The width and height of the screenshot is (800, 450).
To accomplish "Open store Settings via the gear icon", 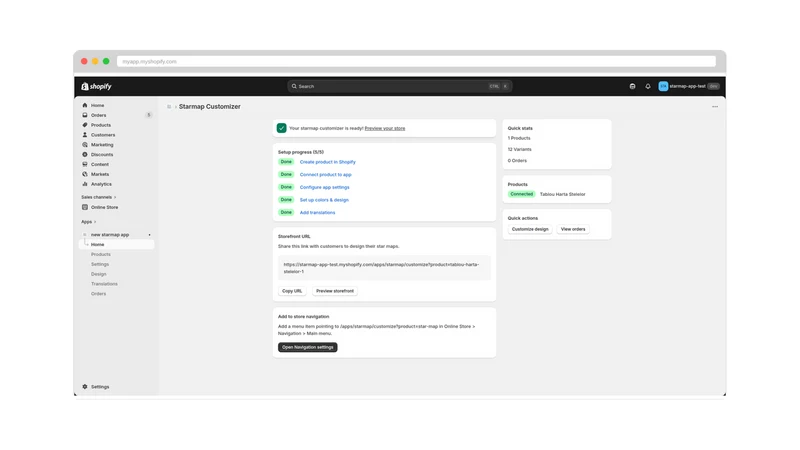I will [x=85, y=387].
